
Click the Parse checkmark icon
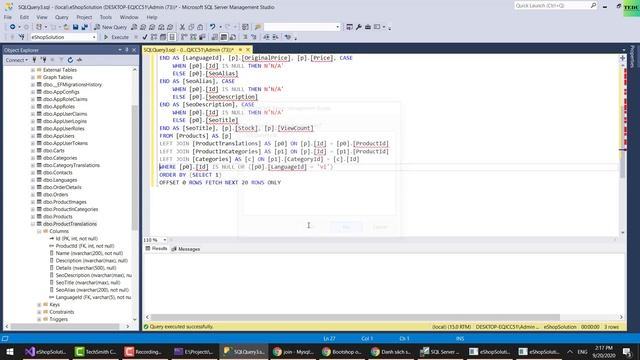[x=144, y=37]
